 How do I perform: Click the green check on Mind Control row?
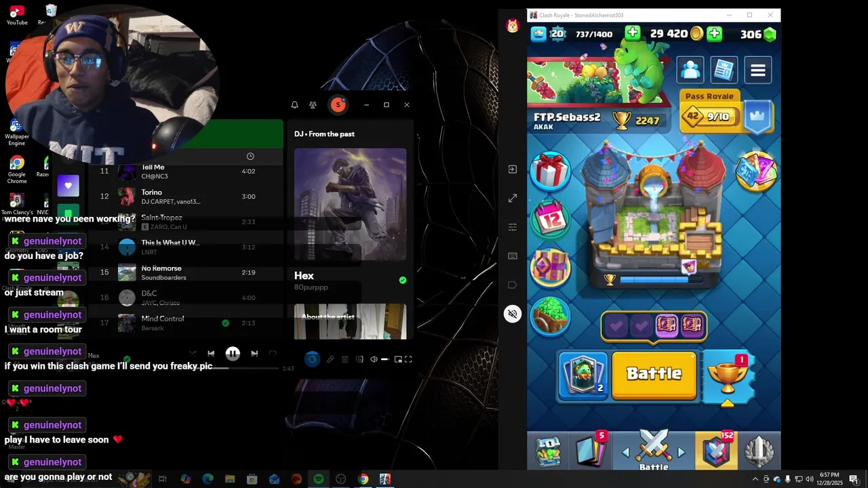pos(225,323)
